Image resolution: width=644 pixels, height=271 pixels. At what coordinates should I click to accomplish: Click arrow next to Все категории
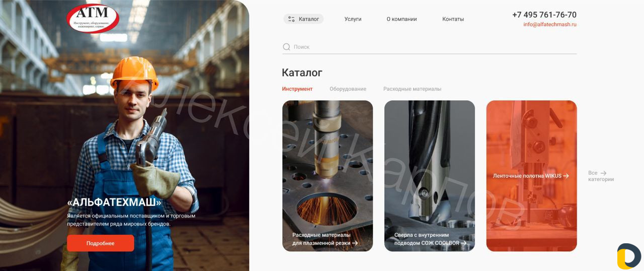click(603, 173)
